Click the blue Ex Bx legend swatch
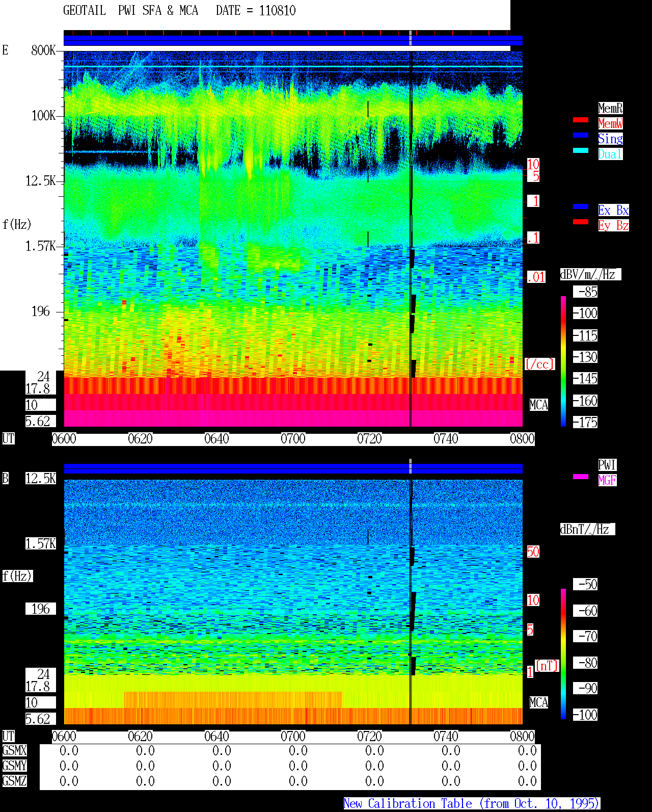652x812 pixels. click(x=581, y=206)
